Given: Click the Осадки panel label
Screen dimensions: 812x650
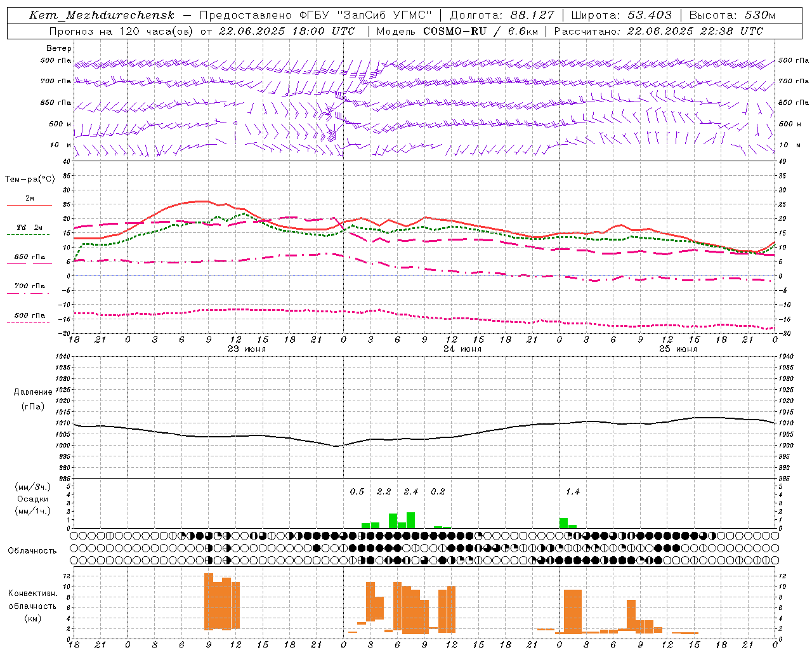Looking at the screenshot, I should pos(33,499).
